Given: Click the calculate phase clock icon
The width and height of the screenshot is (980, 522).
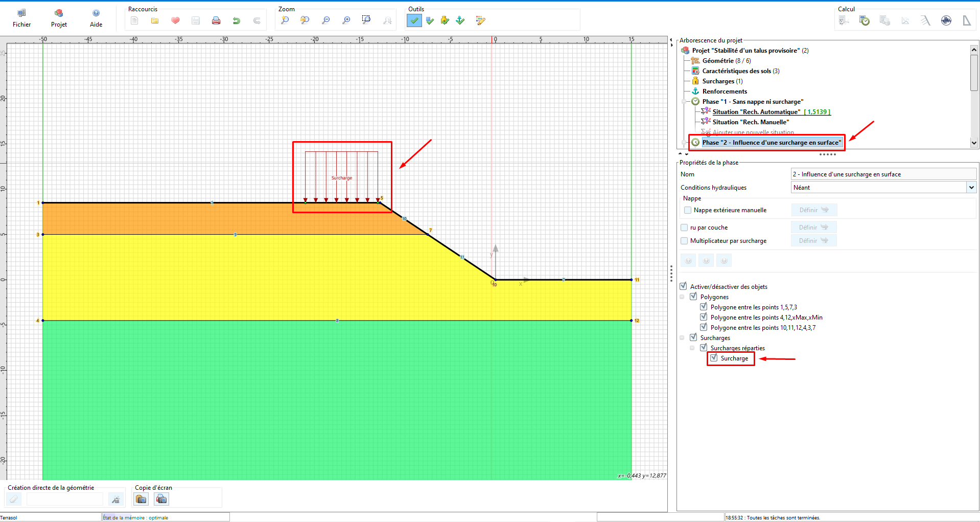Looking at the screenshot, I should pos(865,20).
